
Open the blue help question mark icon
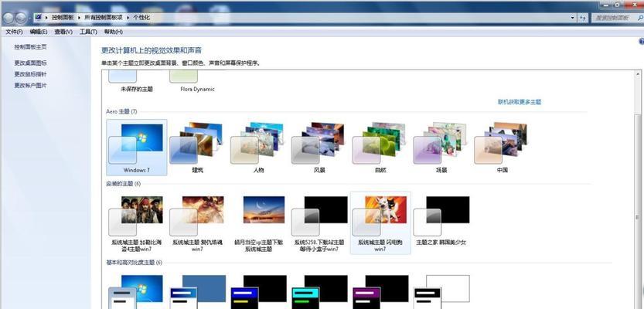(641, 42)
